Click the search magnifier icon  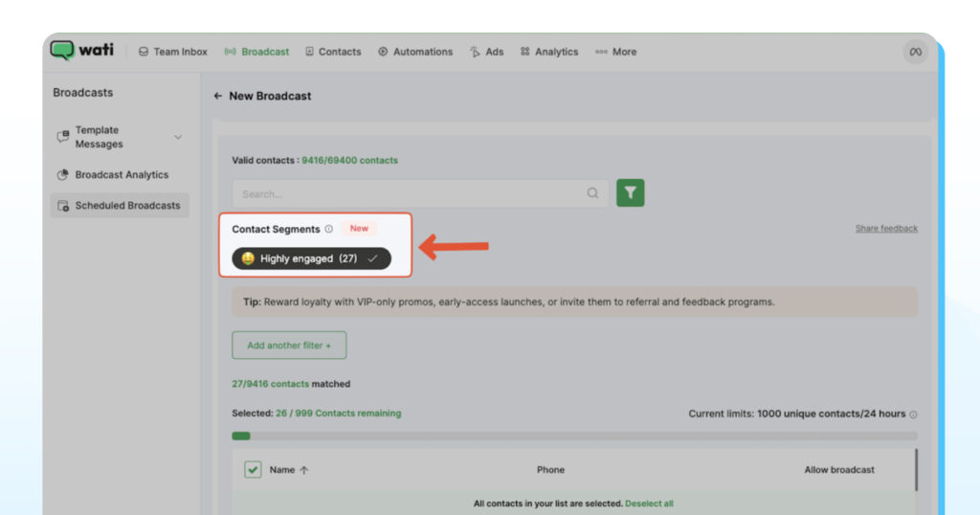pos(593,193)
